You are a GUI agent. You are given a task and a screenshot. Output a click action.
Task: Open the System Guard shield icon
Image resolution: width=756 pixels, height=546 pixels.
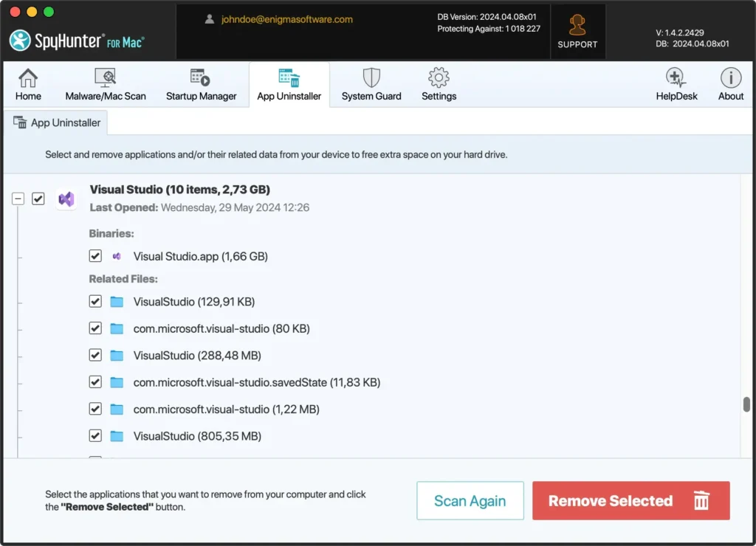click(371, 77)
